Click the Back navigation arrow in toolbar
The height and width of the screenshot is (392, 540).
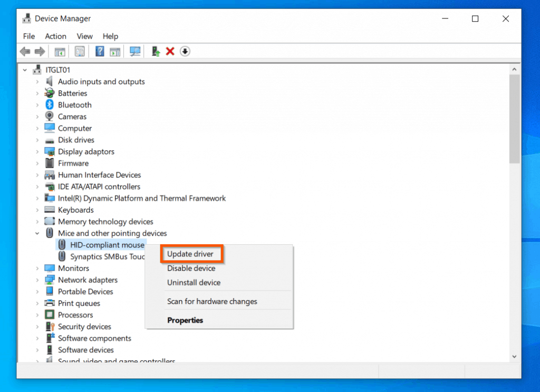(x=24, y=51)
